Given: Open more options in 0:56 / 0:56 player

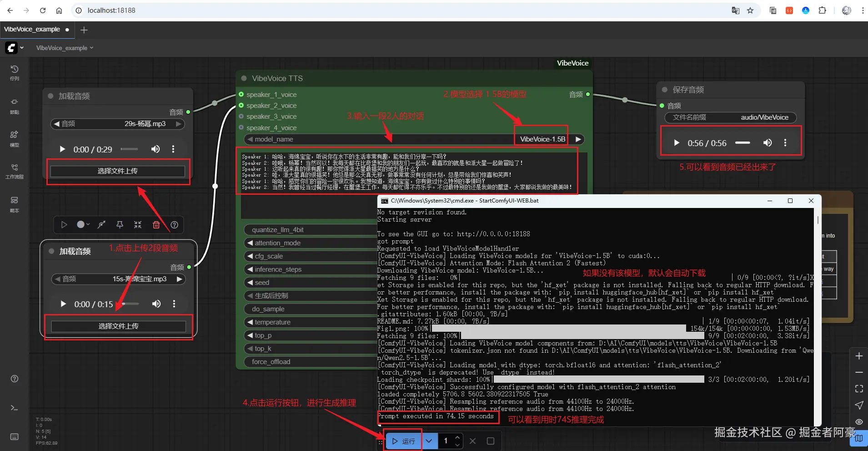Looking at the screenshot, I should pos(785,143).
